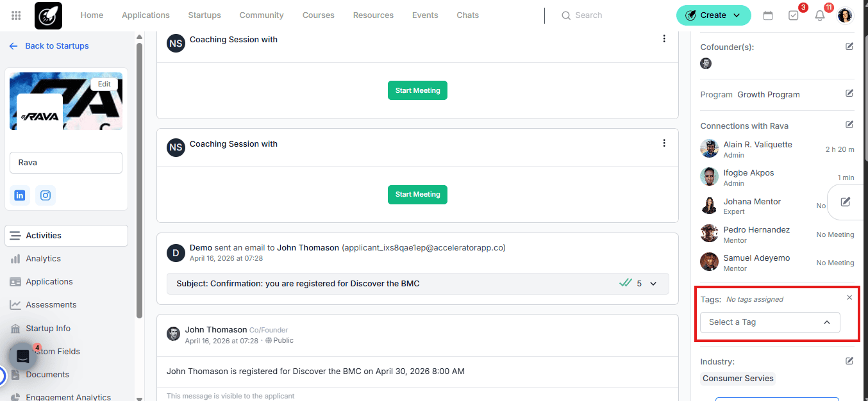Open Applications in top navigation

pos(146,15)
